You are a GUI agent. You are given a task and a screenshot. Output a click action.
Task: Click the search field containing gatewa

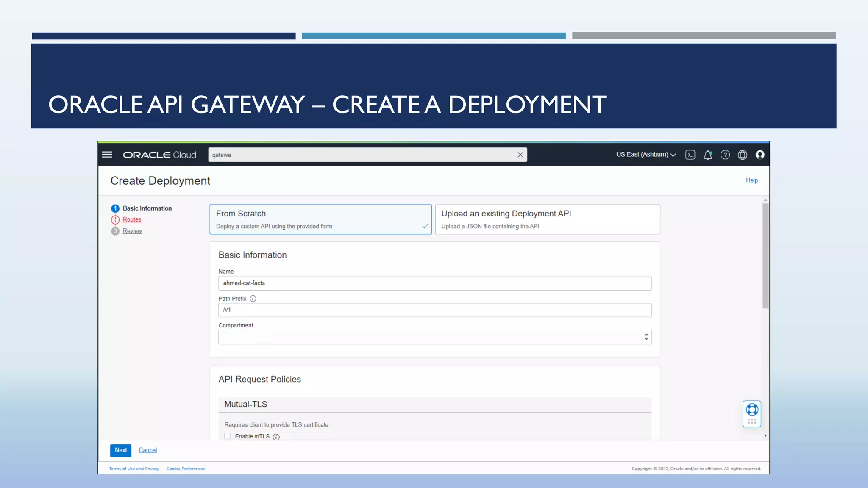[x=367, y=155]
